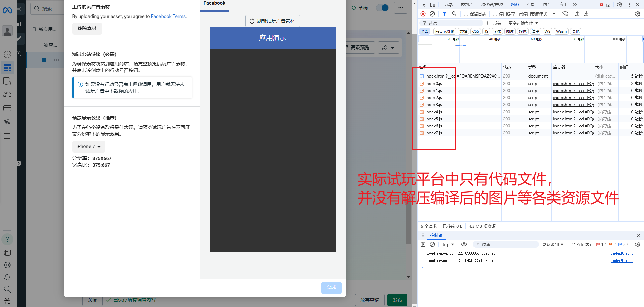Viewport: 644px width, 307px height.
Task: Export HAR with the download icon
Action: [586, 14]
